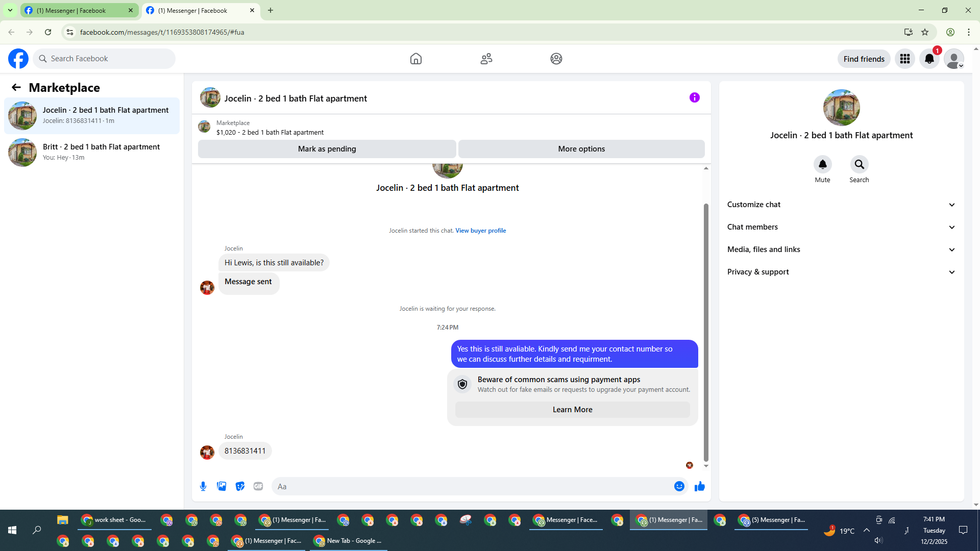980x551 pixels.
Task: Click the chat message scrollbar
Action: click(706, 332)
